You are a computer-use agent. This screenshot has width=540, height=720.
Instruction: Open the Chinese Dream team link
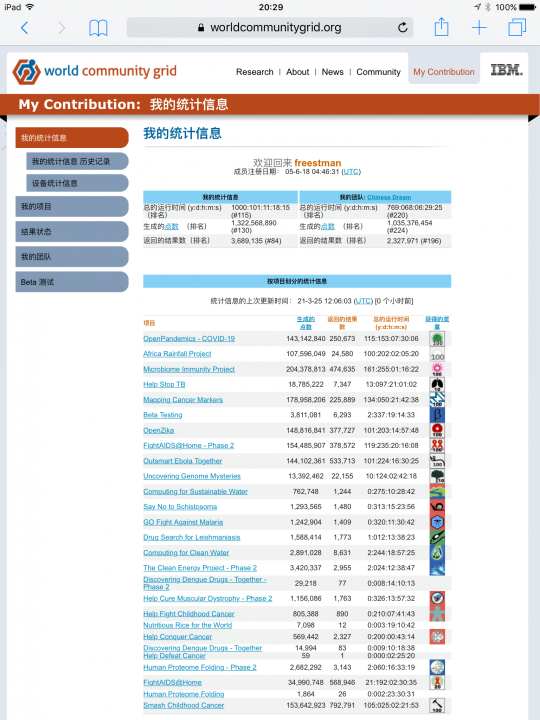point(389,197)
